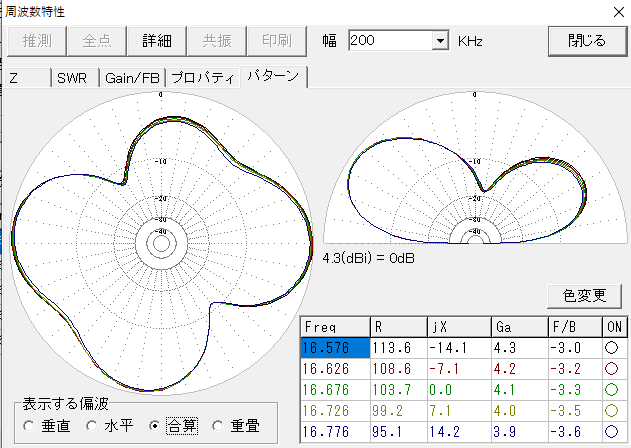Select frequency cell 16.726
This screenshot has height=448, width=631.
coord(335,411)
